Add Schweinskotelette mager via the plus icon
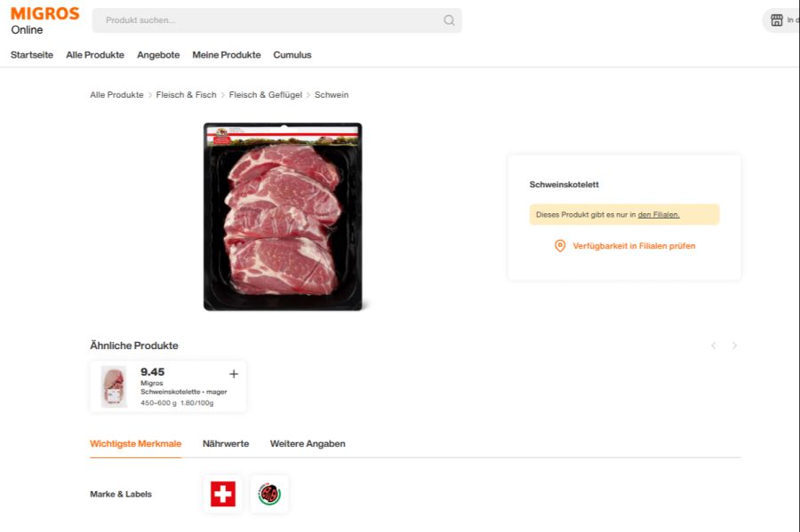The height and width of the screenshot is (532, 800). tap(234, 373)
